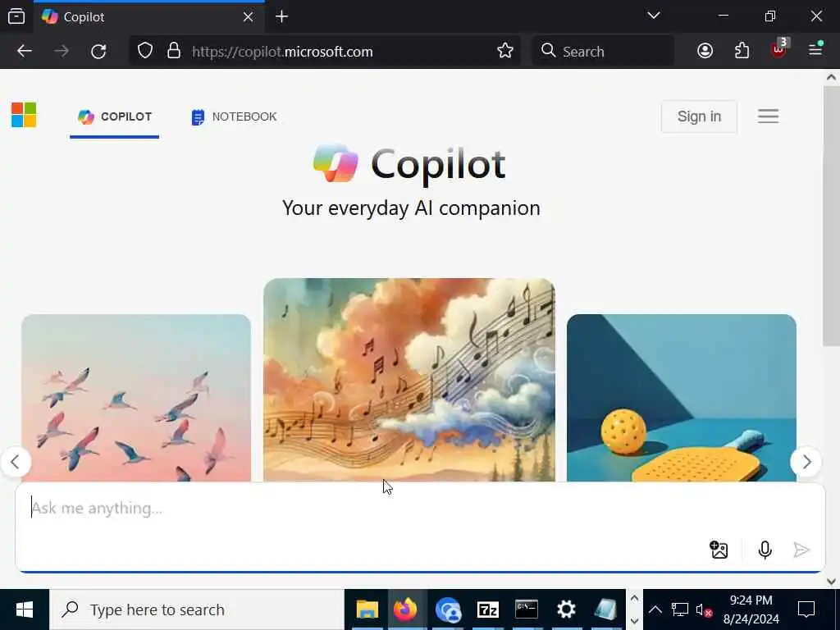840x630 pixels.
Task: Open the Extensions puzzle icon
Action: pos(742,51)
